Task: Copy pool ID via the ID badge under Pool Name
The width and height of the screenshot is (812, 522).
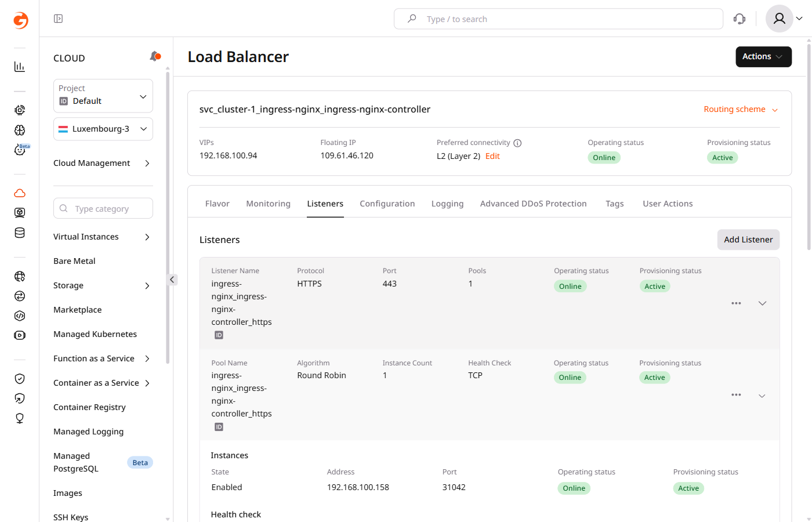Action: click(x=219, y=427)
